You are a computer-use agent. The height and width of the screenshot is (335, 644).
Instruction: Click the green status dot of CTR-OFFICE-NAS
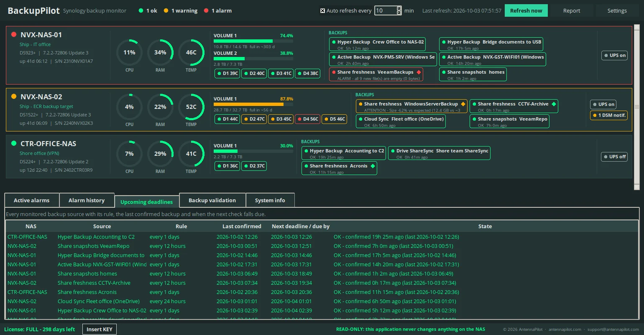tap(14, 144)
